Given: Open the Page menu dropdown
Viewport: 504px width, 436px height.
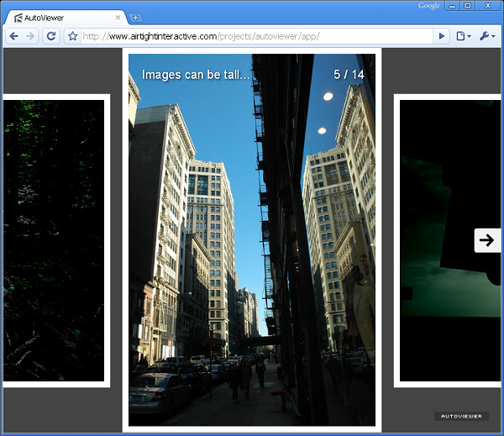Looking at the screenshot, I should (463, 36).
